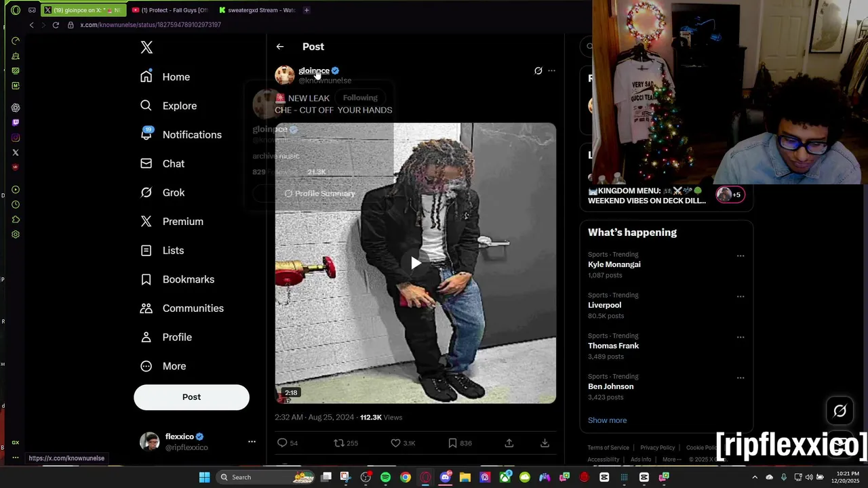Click gloinpce's avatar on the post
The width and height of the screenshot is (868, 488).
click(x=285, y=75)
